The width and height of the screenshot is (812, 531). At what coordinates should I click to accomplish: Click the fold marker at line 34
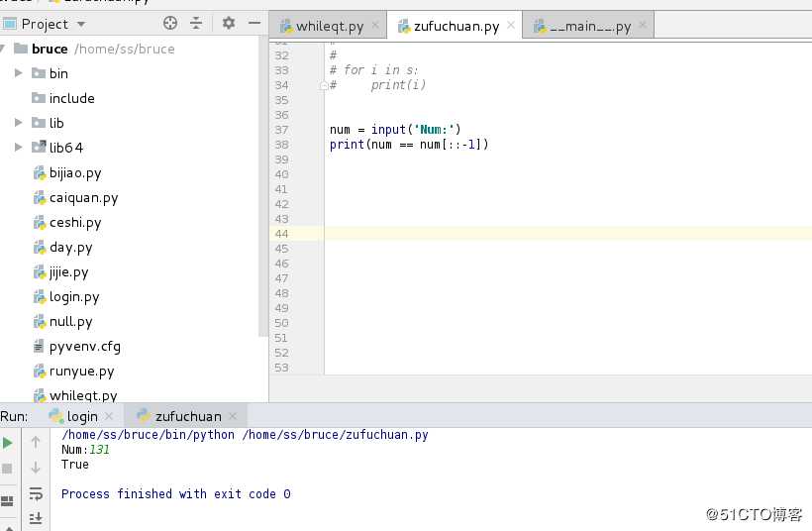(x=324, y=85)
